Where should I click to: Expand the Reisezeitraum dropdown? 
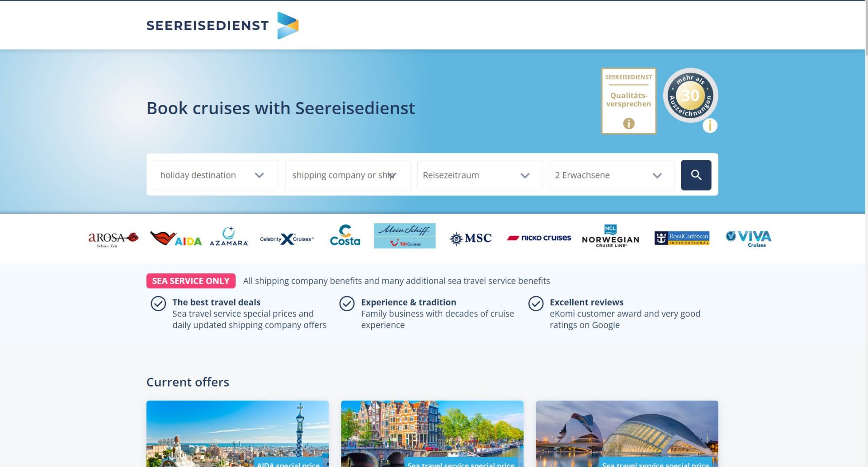click(x=479, y=175)
